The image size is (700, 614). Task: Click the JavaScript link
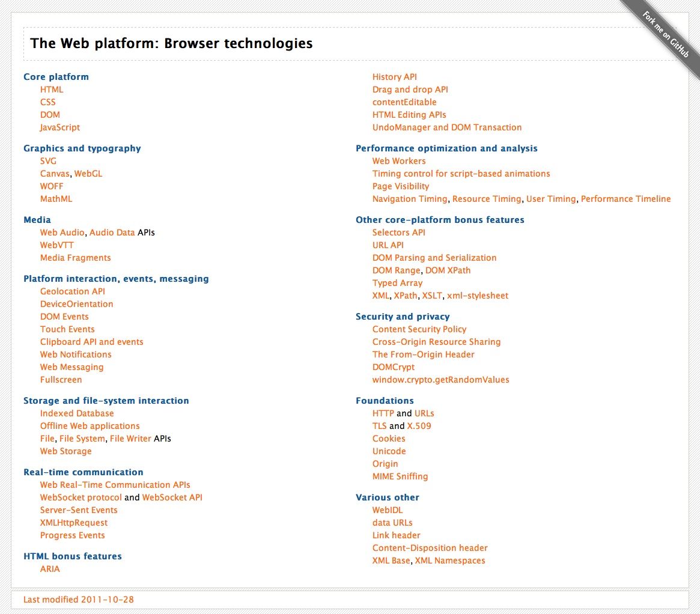click(58, 127)
